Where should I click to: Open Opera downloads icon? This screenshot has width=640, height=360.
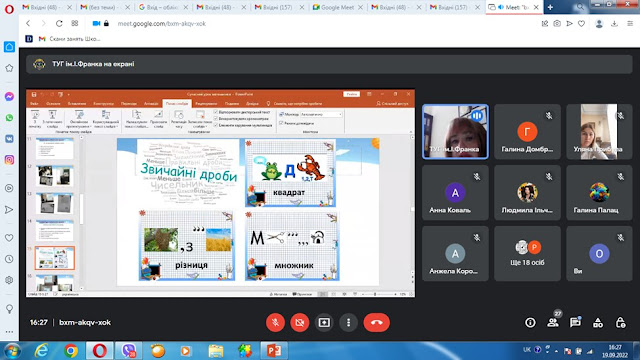pos(614,24)
